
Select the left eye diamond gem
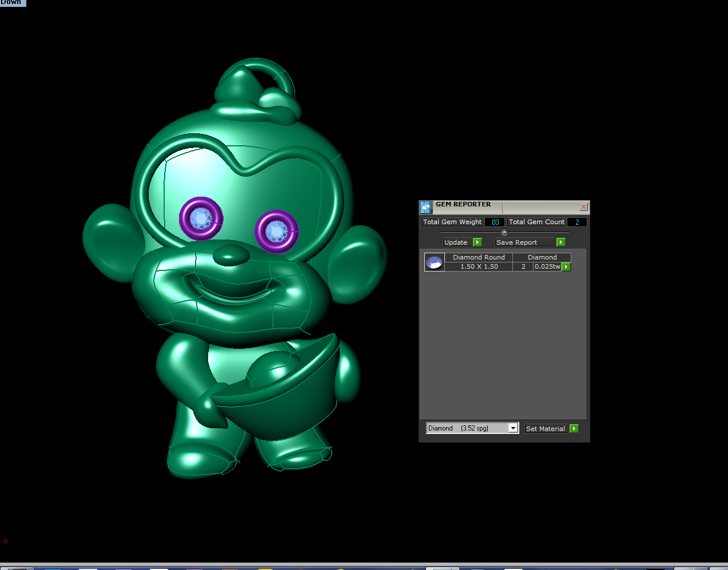(201, 219)
